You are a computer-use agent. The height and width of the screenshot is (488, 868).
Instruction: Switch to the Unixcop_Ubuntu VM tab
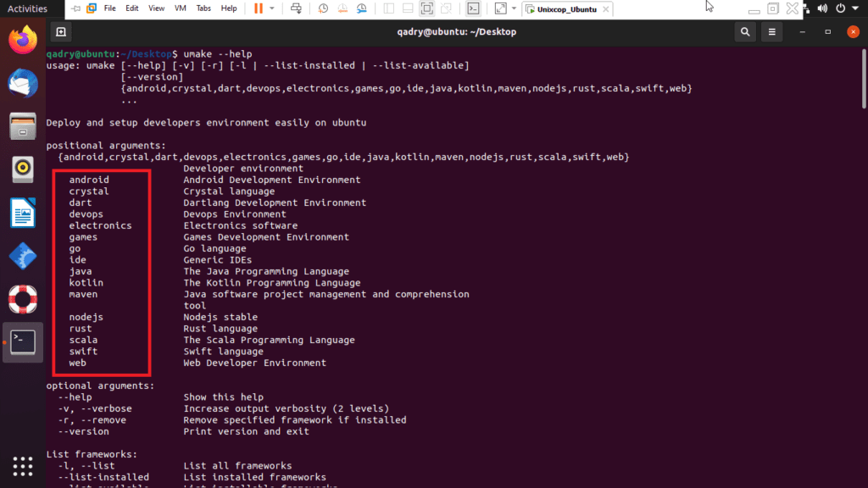567,8
